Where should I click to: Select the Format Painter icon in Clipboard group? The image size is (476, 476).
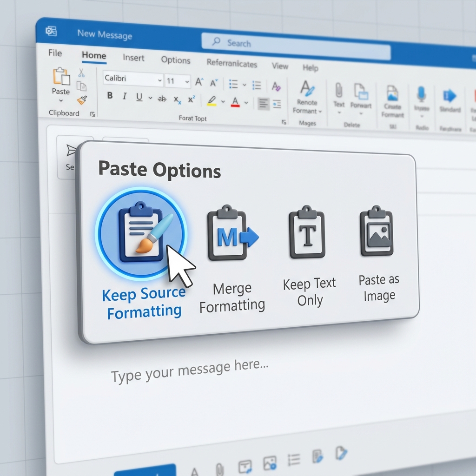pos(82,100)
